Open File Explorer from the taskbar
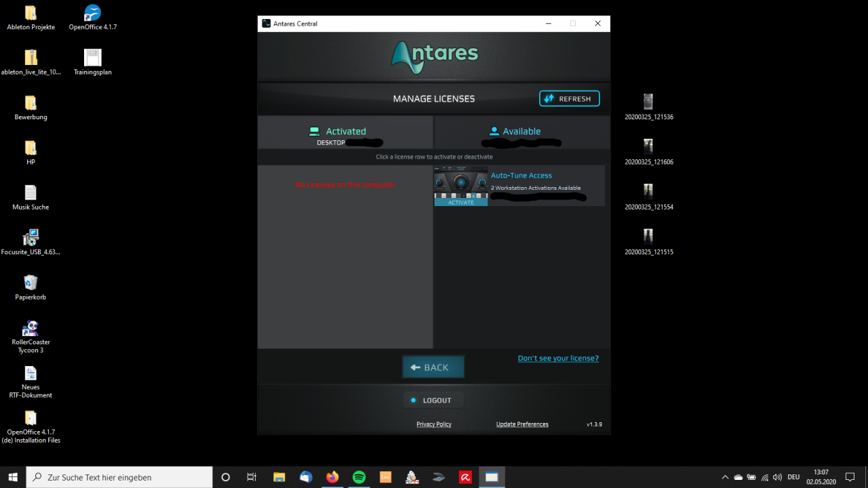The image size is (868, 488). pyautogui.click(x=279, y=477)
